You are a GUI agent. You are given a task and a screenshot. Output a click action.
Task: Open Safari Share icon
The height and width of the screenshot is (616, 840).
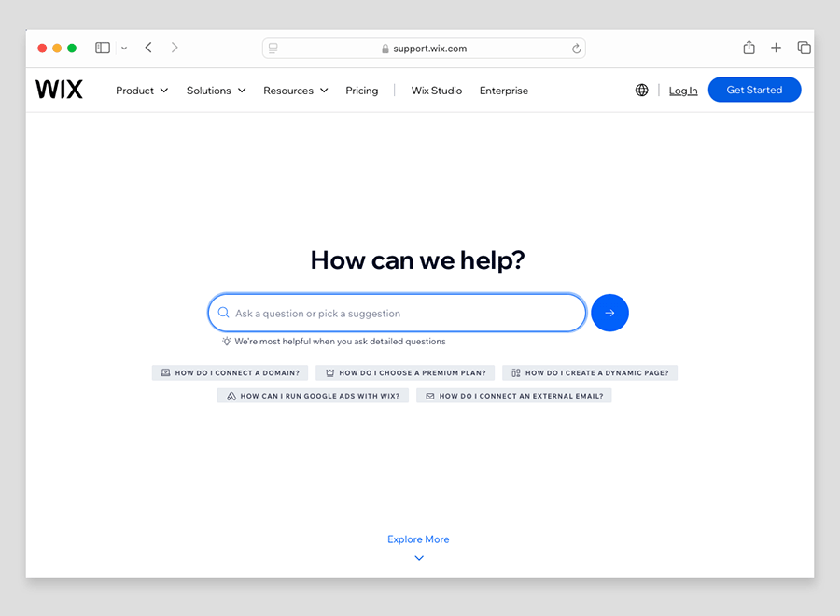tap(749, 48)
